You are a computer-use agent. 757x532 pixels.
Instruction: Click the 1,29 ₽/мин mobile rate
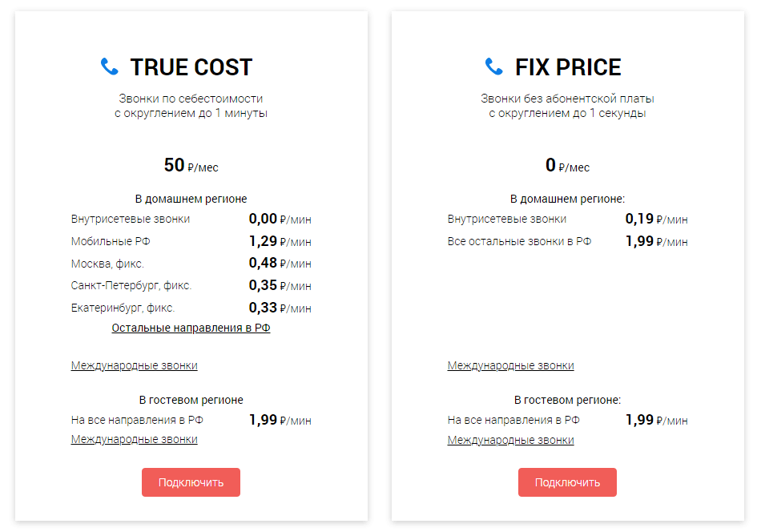point(280,241)
